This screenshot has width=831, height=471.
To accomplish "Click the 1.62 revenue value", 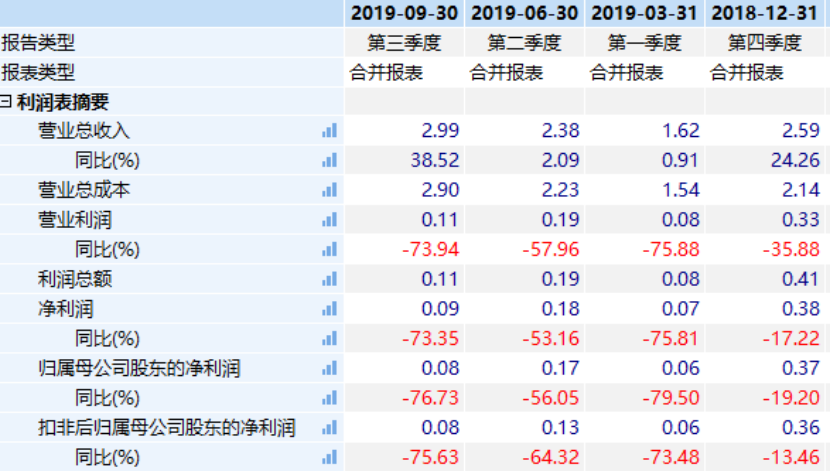I will [680, 130].
